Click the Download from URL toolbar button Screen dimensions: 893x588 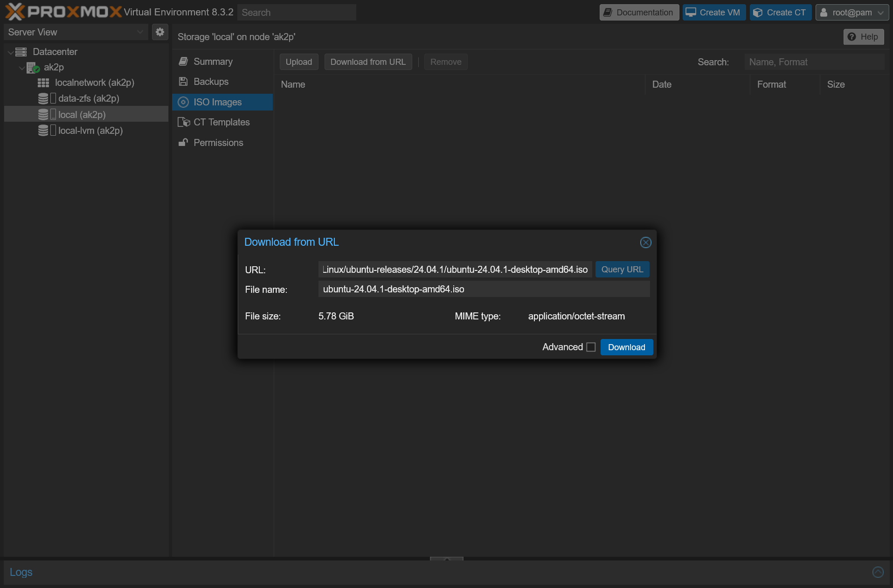coord(368,62)
